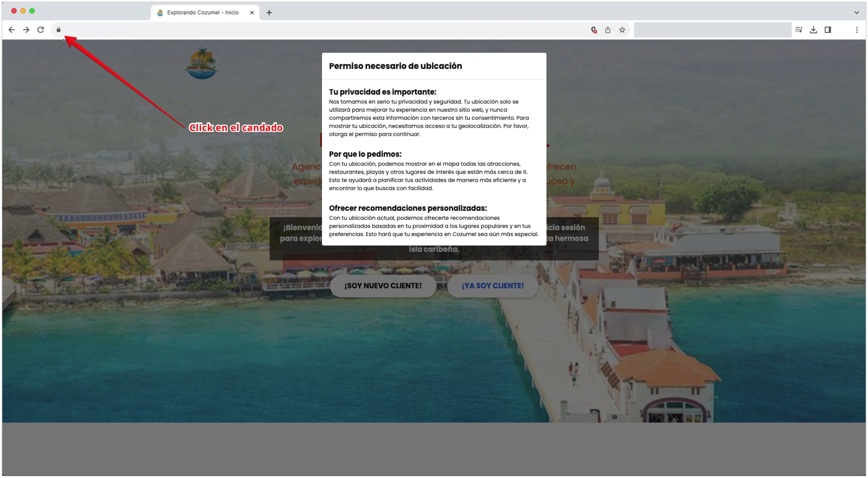This screenshot has height=478, width=868.
Task: Close the Explorando Cozumel tab
Action: tap(252, 12)
